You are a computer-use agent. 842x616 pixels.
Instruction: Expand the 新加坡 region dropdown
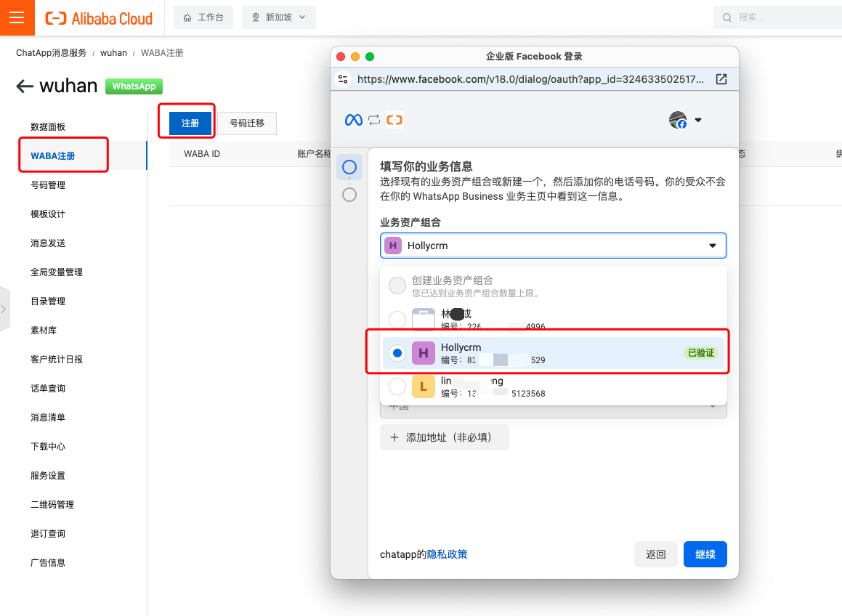[x=279, y=17]
